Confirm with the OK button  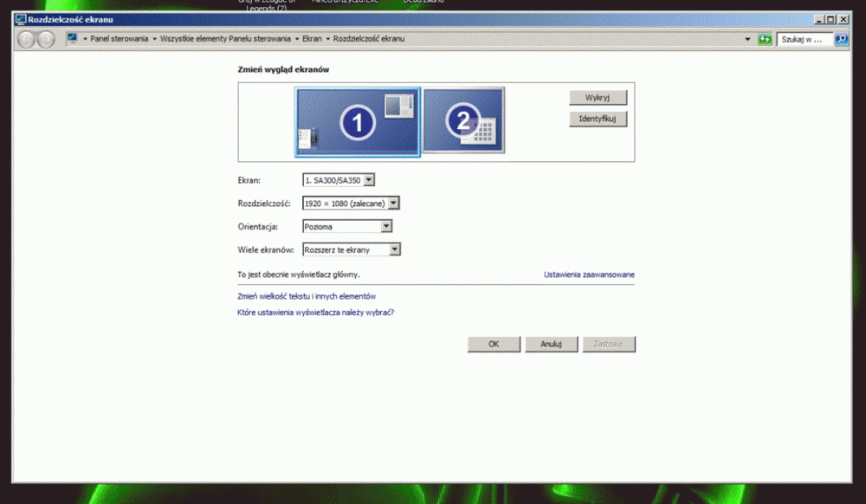494,344
